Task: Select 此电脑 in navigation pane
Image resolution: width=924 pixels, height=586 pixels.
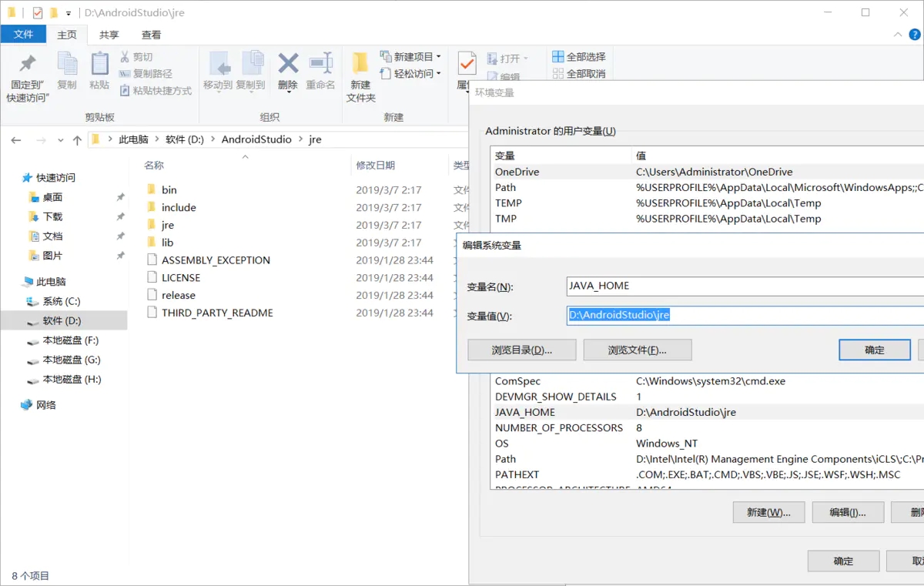Action: point(51,282)
